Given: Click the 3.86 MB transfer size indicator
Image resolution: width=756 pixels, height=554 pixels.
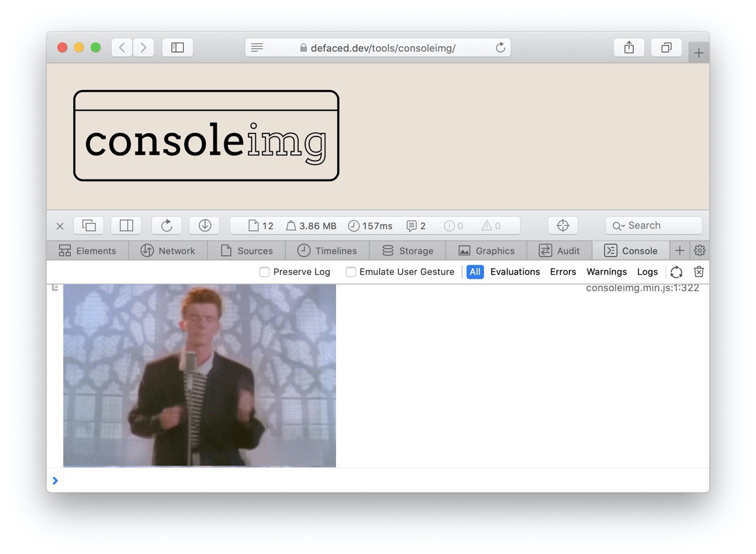Looking at the screenshot, I should pos(311,226).
